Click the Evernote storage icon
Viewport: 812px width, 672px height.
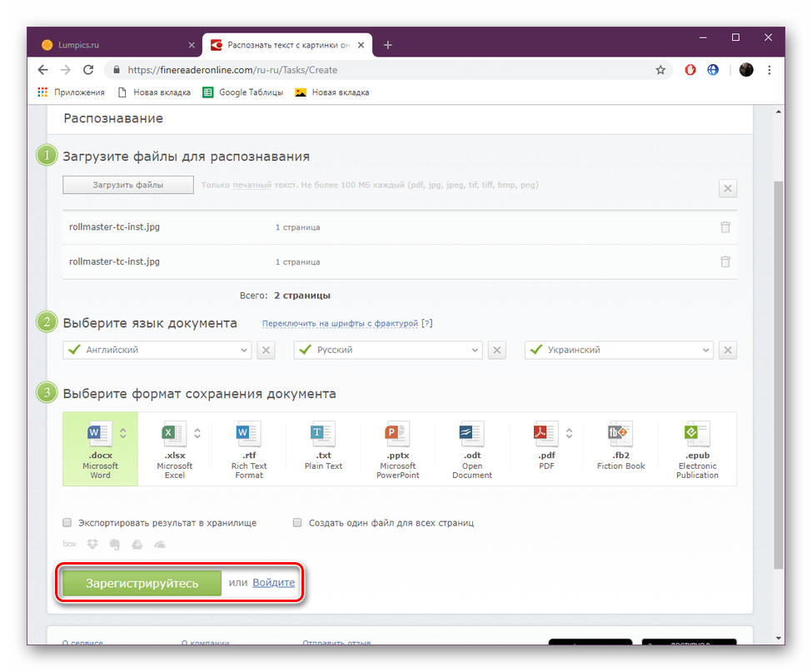[115, 544]
